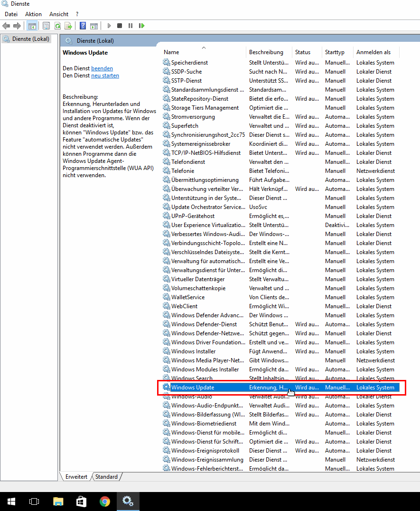Select the Systemereignissebroker service
Screen dimensions: 420x511
click(280, 144)
